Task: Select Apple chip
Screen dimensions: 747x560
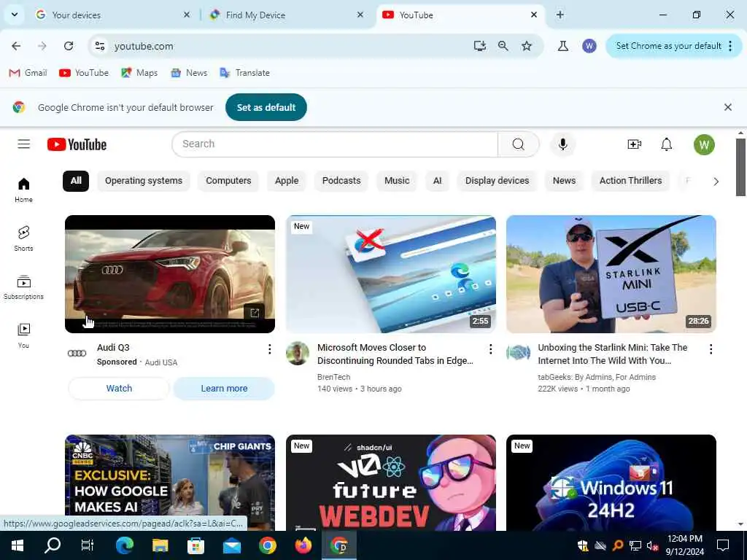Action: [286, 181]
